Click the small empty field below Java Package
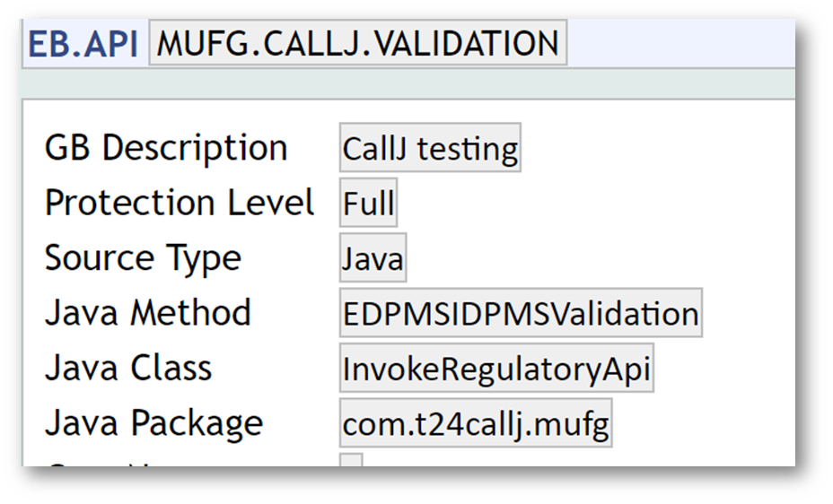The height and width of the screenshot is (504, 833). 351,460
